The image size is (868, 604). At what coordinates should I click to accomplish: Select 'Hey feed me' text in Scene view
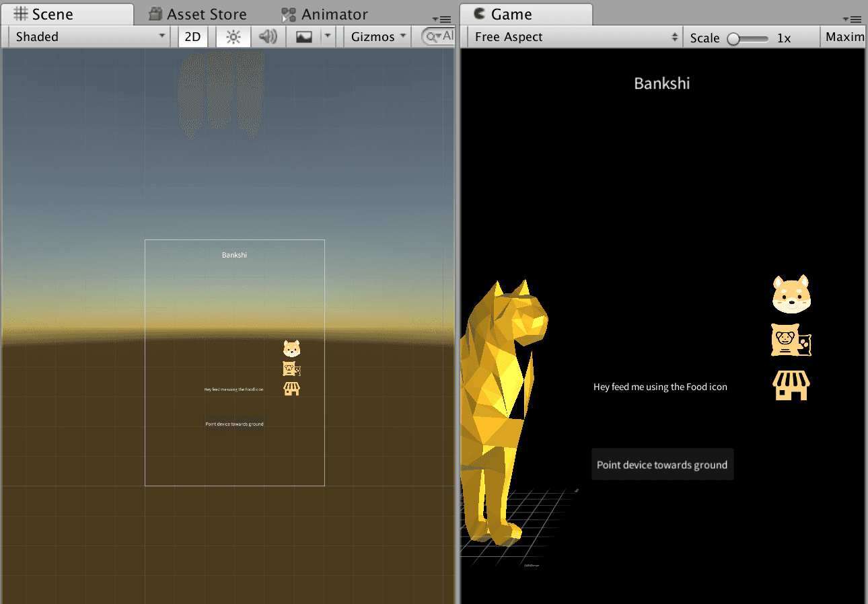pyautogui.click(x=234, y=389)
